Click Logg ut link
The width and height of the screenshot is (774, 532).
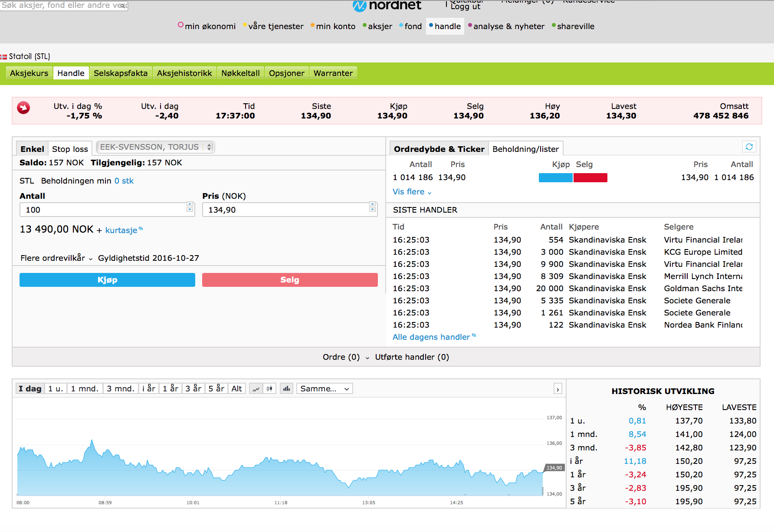click(x=465, y=7)
